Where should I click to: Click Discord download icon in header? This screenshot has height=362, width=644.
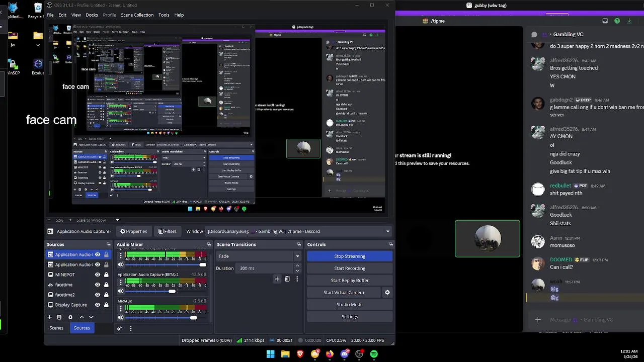629,21
